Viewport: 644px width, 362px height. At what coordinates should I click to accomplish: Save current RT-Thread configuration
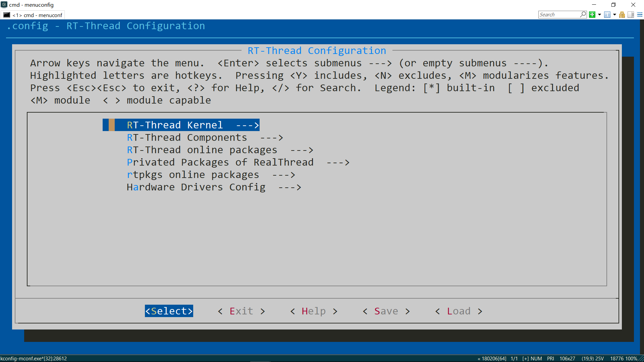click(386, 311)
